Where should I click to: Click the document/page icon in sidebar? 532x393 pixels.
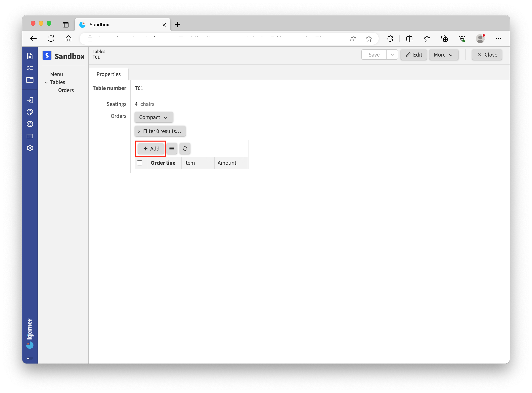30,56
